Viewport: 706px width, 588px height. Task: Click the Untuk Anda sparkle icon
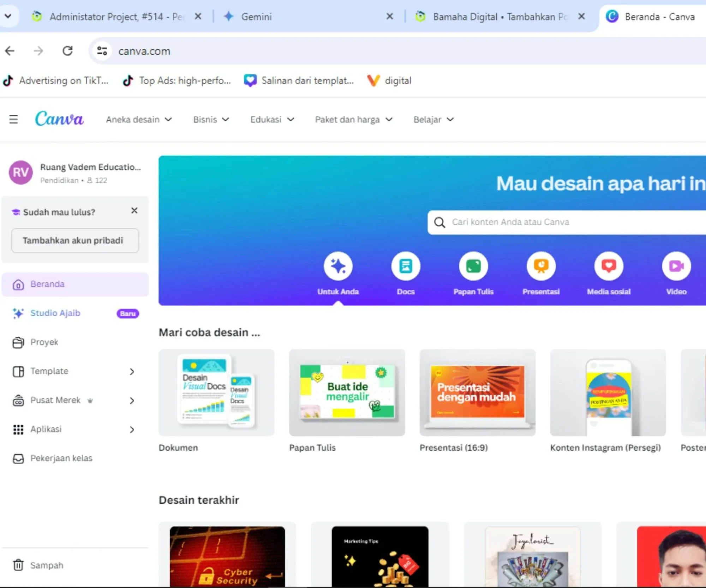[338, 266]
